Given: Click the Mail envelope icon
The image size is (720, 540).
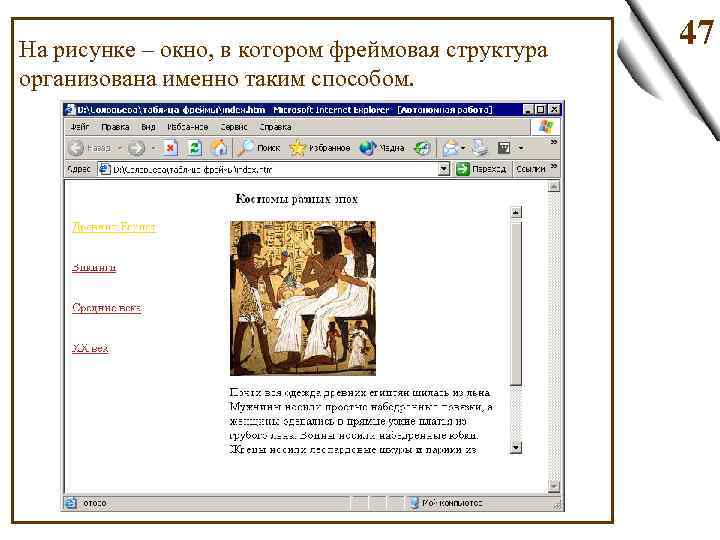Looking at the screenshot, I should coord(450,148).
